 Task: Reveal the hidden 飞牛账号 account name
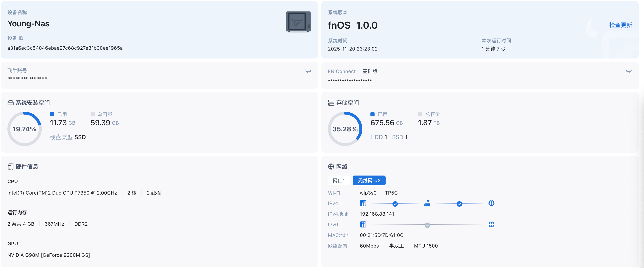click(309, 71)
